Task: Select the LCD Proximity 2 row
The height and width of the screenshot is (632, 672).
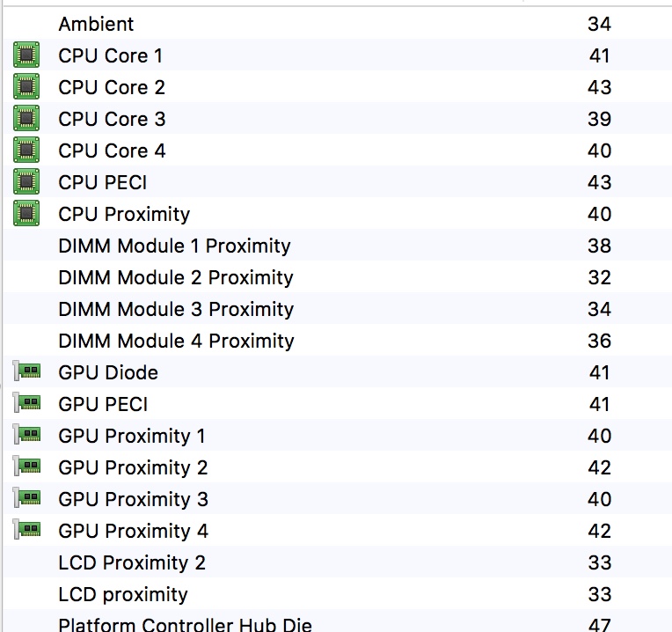Action: (338, 562)
